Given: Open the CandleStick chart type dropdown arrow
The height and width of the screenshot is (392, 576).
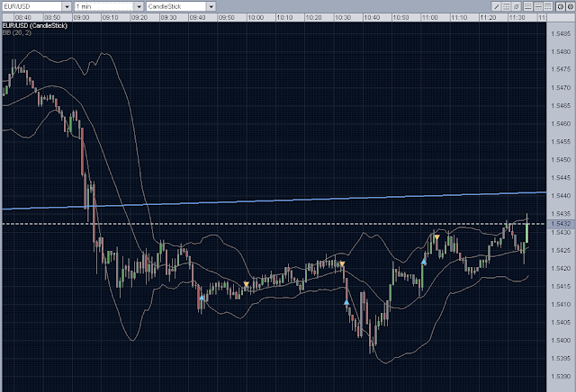Looking at the screenshot, I should pos(211,6).
